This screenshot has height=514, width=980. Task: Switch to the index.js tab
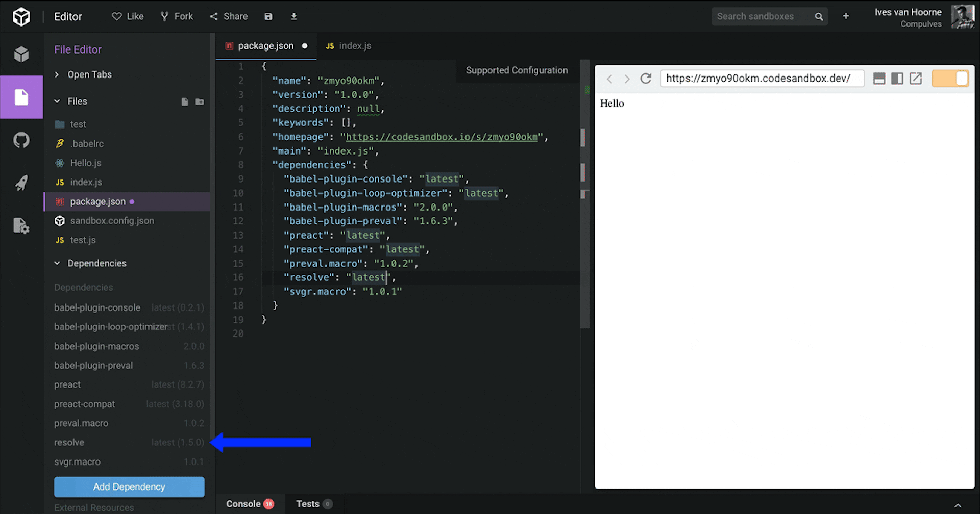[355, 45]
